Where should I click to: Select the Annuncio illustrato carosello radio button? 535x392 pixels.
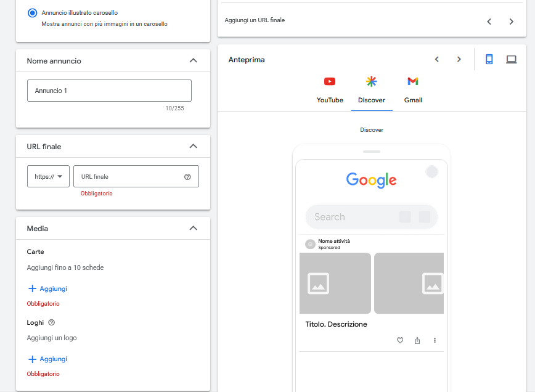33,13
